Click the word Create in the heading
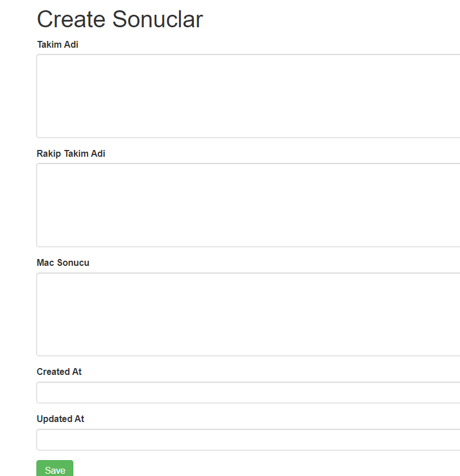This screenshot has height=476, width=460. 71,19
